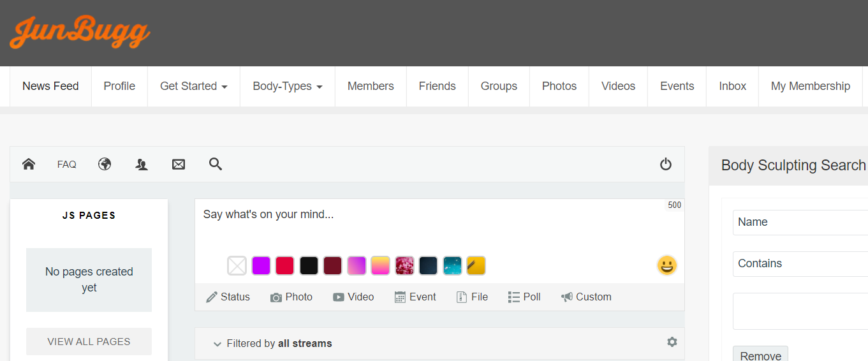Viewport: 868px width, 361px height.
Task: Click the VIEW ALL PAGES button
Action: [x=89, y=342]
